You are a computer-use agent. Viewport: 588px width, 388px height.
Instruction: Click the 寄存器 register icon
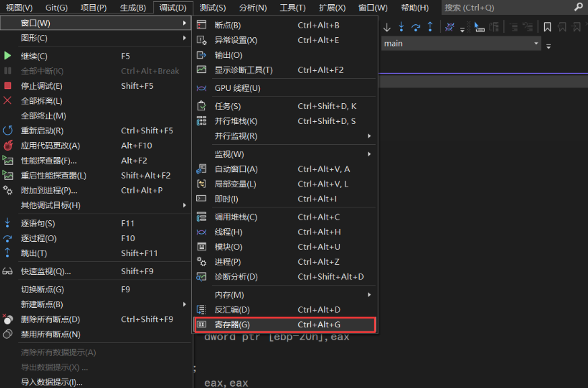pyautogui.click(x=201, y=324)
